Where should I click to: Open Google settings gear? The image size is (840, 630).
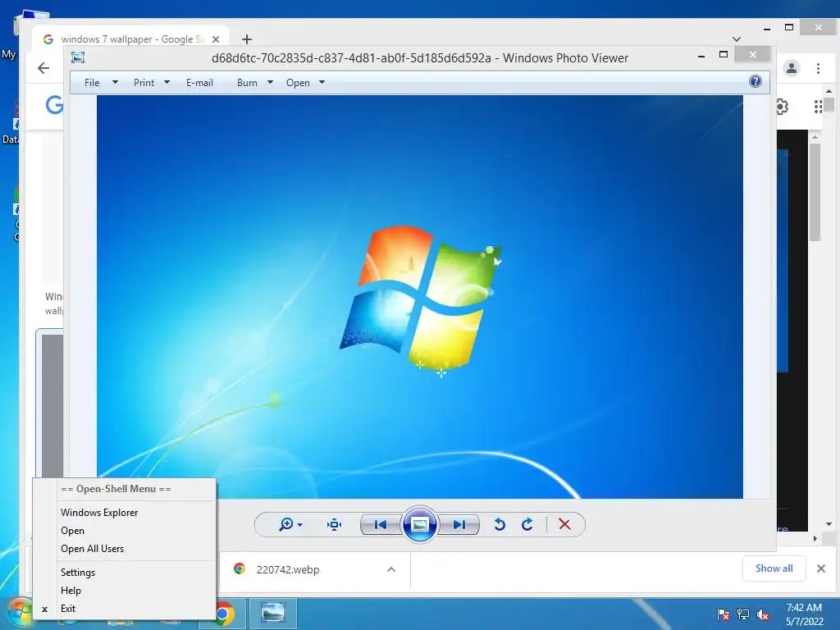pyautogui.click(x=783, y=107)
